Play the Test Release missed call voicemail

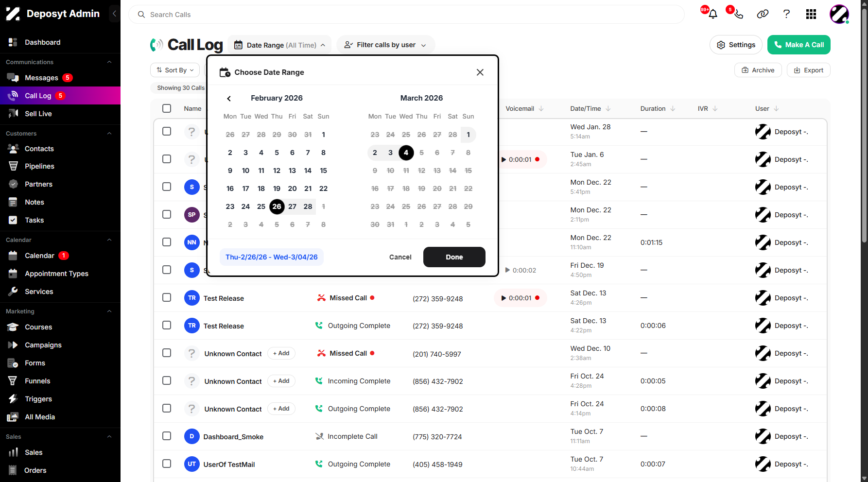pos(504,298)
